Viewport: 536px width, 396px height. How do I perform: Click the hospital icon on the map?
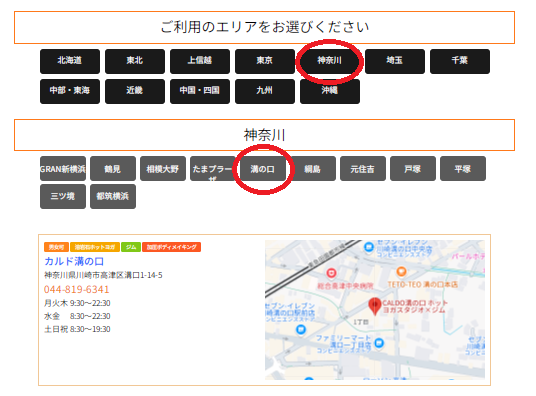(x=331, y=273)
